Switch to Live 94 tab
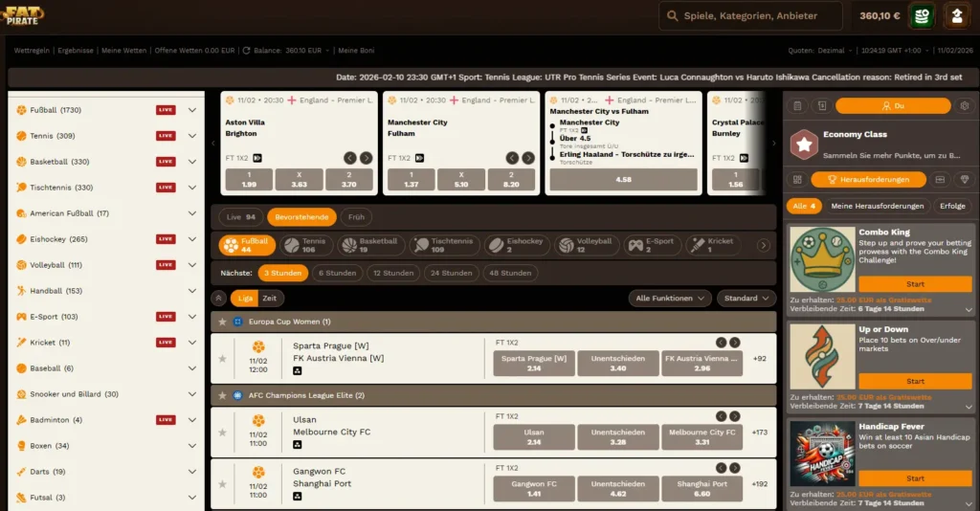This screenshot has height=511, width=980. pyautogui.click(x=240, y=217)
